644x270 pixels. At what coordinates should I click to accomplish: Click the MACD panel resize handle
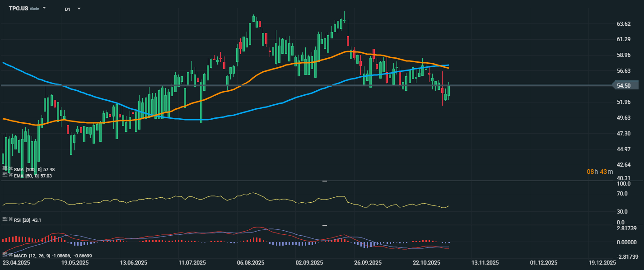click(x=324, y=225)
